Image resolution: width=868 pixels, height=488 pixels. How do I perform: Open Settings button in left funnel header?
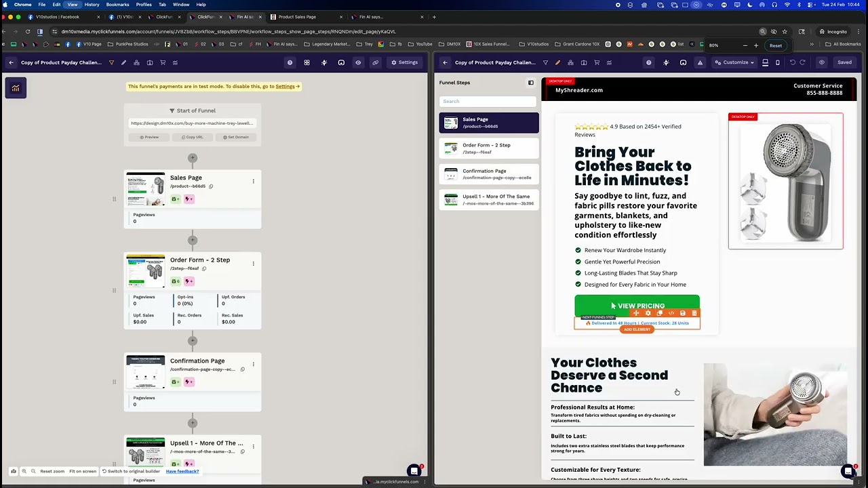(404, 62)
